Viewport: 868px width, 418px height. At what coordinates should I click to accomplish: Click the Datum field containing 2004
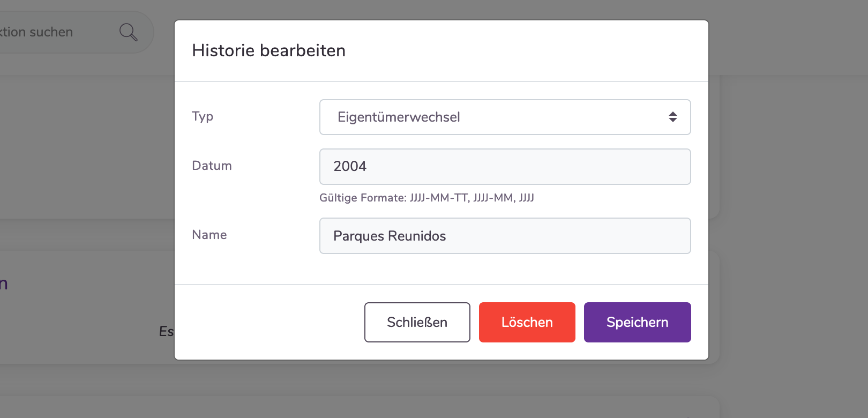click(505, 167)
